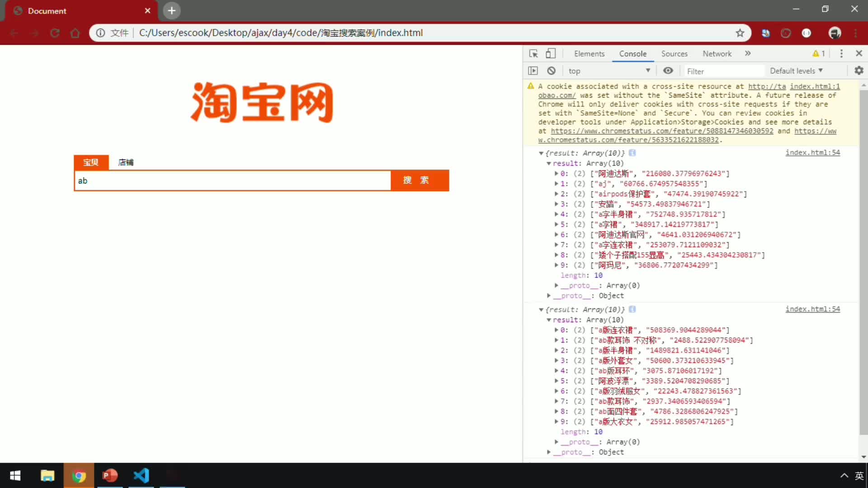Expand the array entry containing "aj"

pos(557,184)
